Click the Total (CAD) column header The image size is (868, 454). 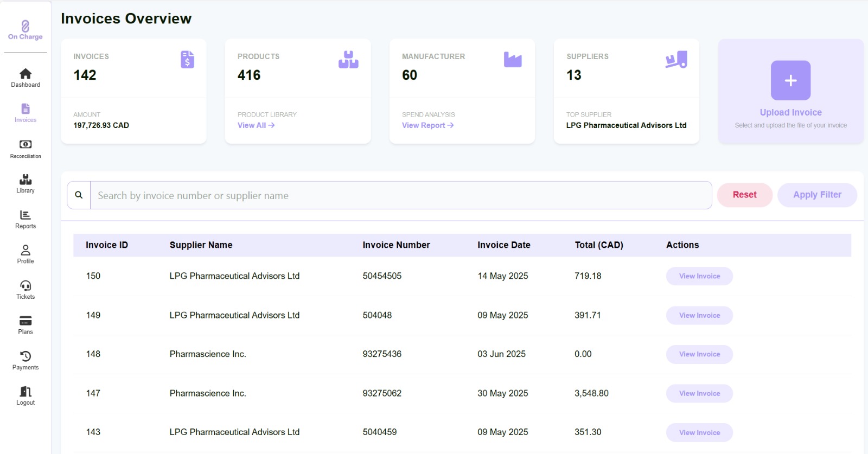599,245
